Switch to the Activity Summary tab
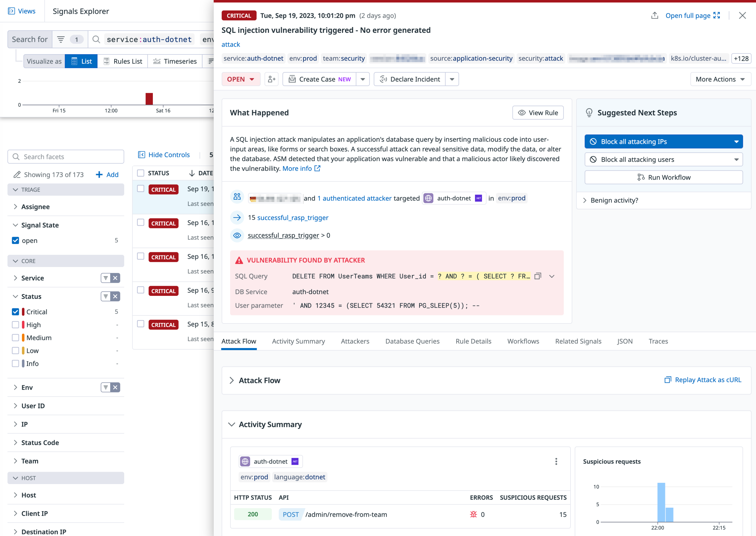The image size is (756, 536). pyautogui.click(x=298, y=341)
